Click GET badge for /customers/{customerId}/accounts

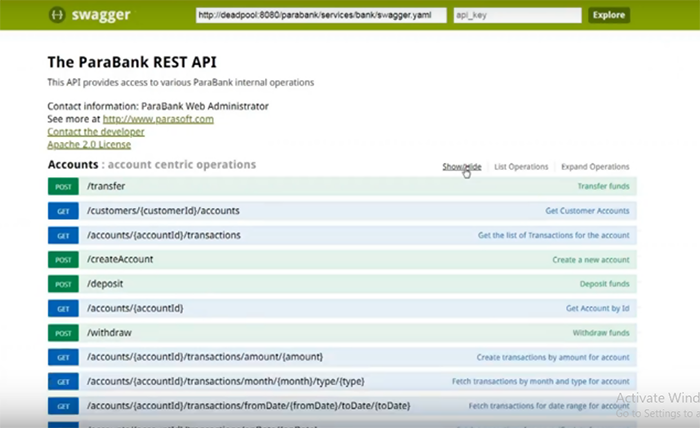(63, 211)
